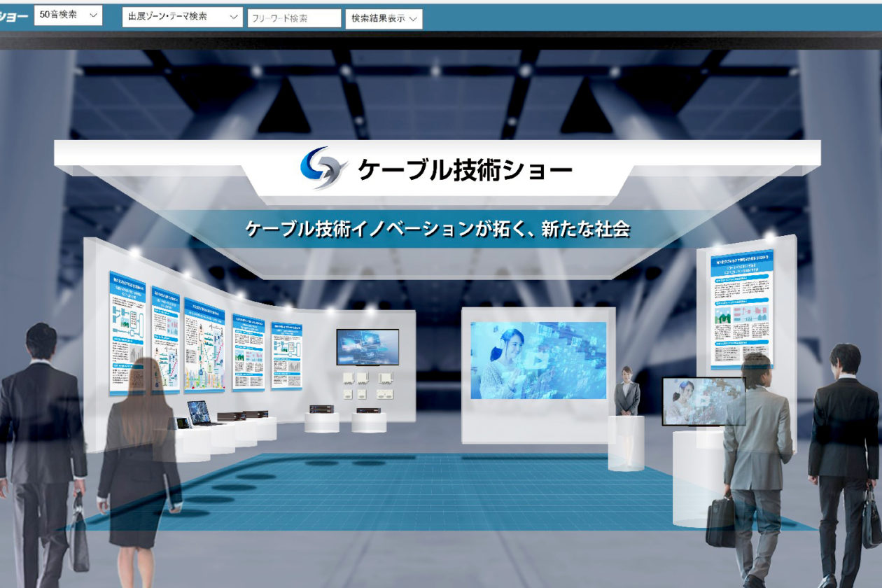This screenshot has width=882, height=588.
Task: Open the 50音検索 dropdown
Action: pyautogui.click(x=68, y=15)
